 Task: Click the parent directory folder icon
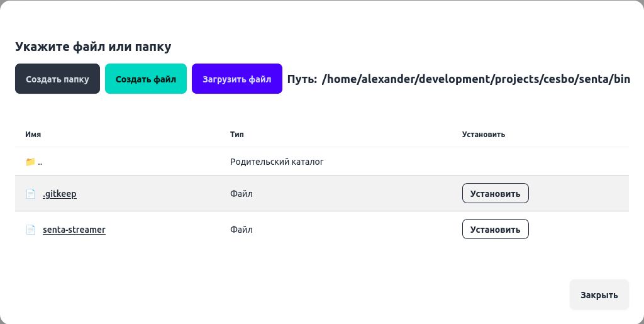(x=30, y=162)
